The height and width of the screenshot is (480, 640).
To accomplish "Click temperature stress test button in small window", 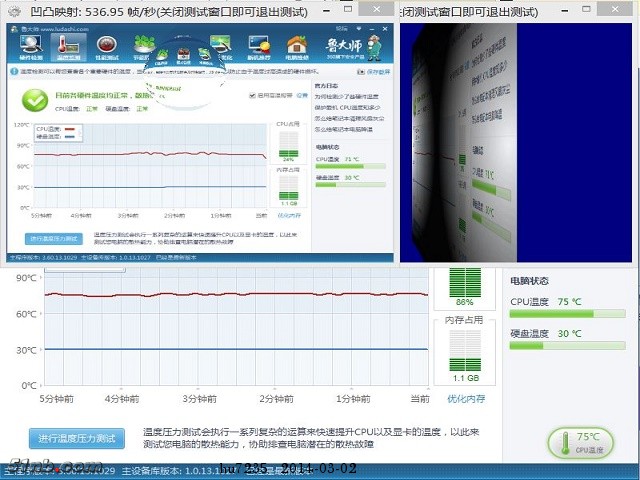I will [53, 239].
